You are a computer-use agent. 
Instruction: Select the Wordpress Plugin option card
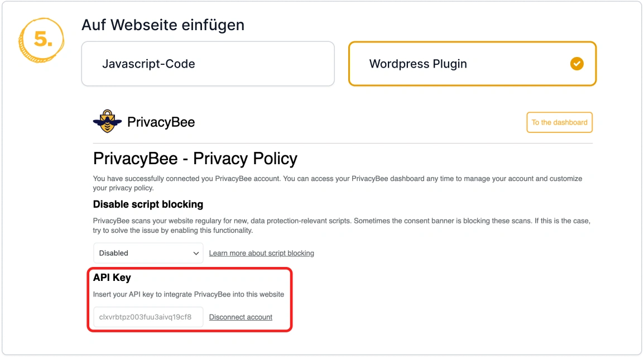[x=472, y=64]
